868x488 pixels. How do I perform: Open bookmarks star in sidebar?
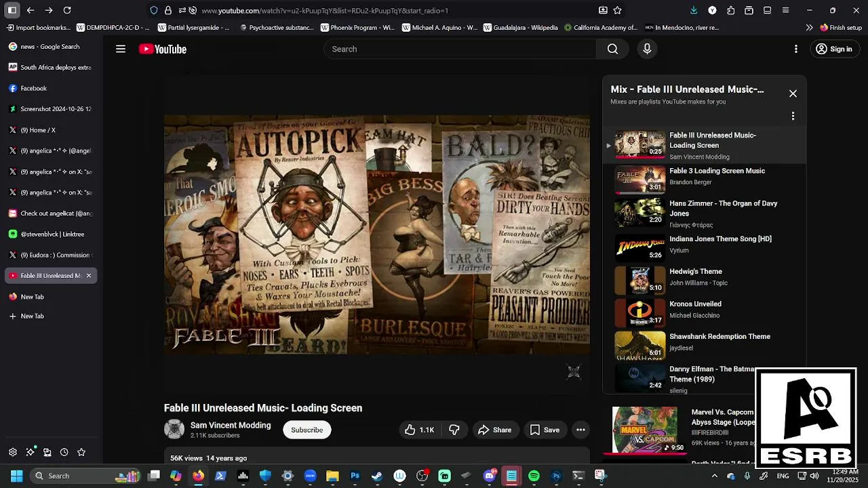[x=81, y=452]
